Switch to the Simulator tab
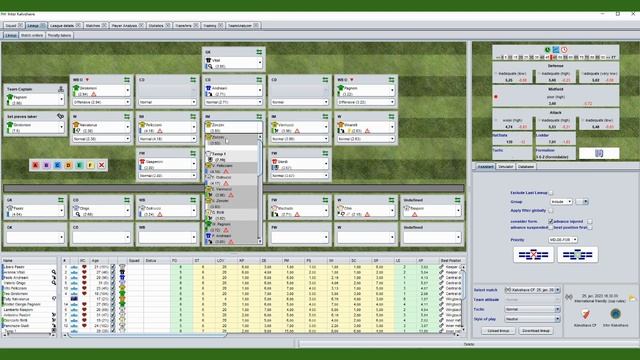Image resolution: width=640 pixels, height=360 pixels. [505, 167]
